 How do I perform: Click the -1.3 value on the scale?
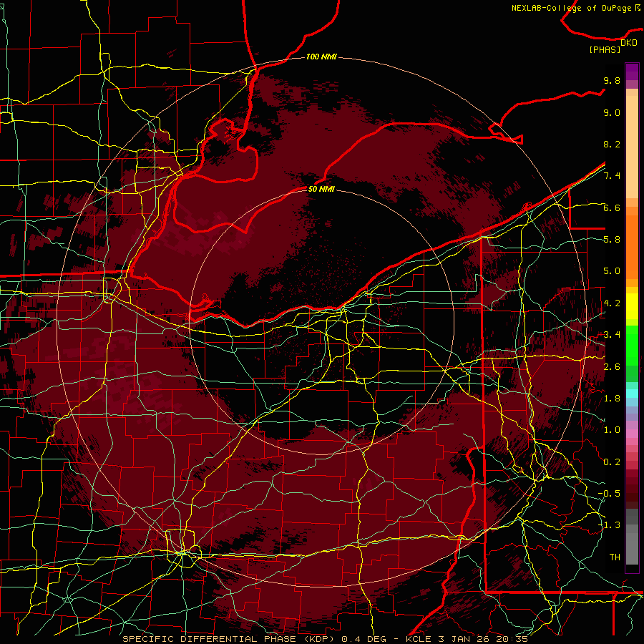pos(609,525)
